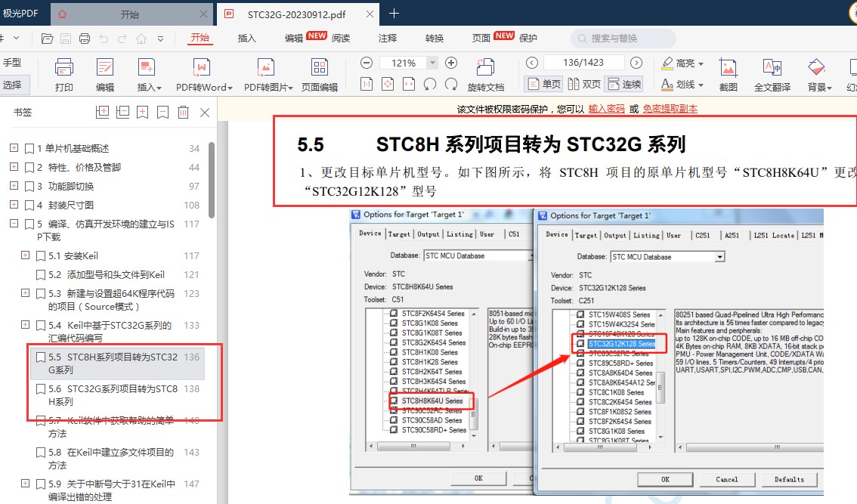Rotate the view counterclockwise

coord(430,84)
